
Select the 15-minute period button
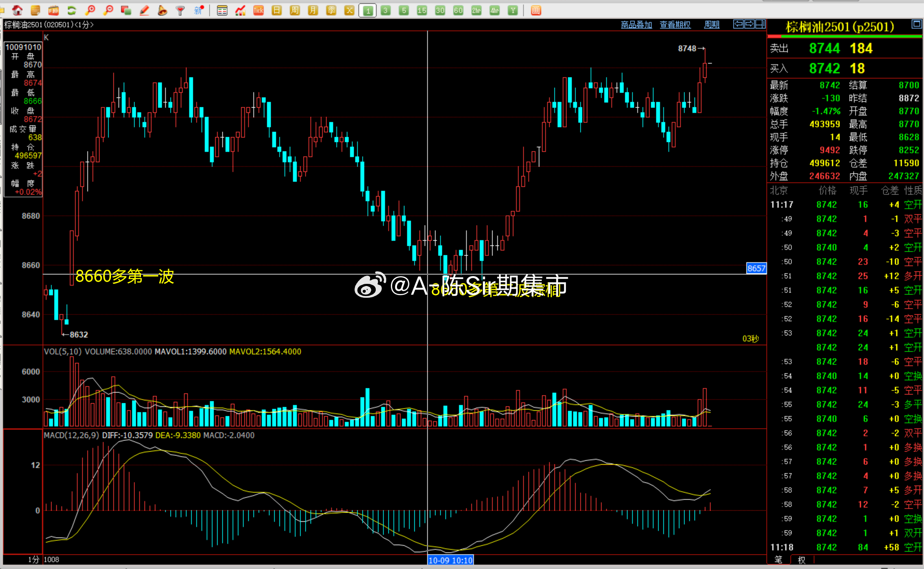click(422, 10)
